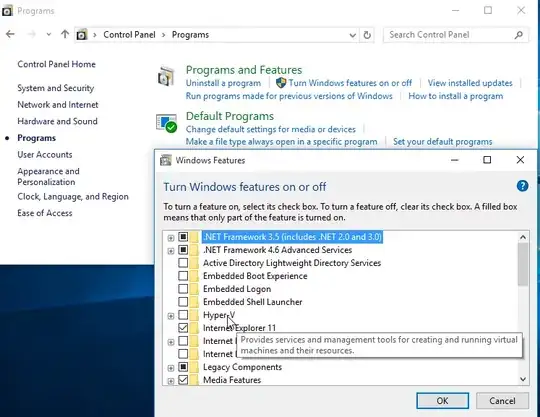540x417 pixels.
Task: Open the address bar history dropdown
Action: 352,35
